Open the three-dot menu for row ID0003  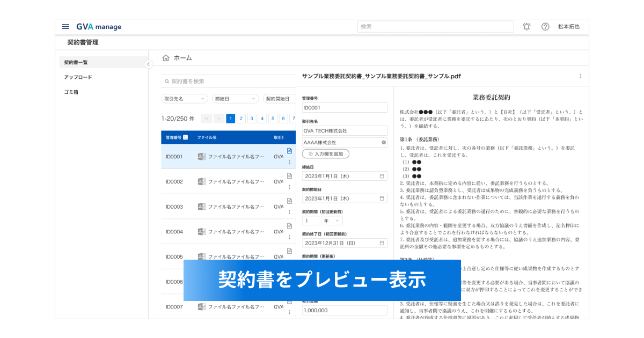(x=289, y=211)
